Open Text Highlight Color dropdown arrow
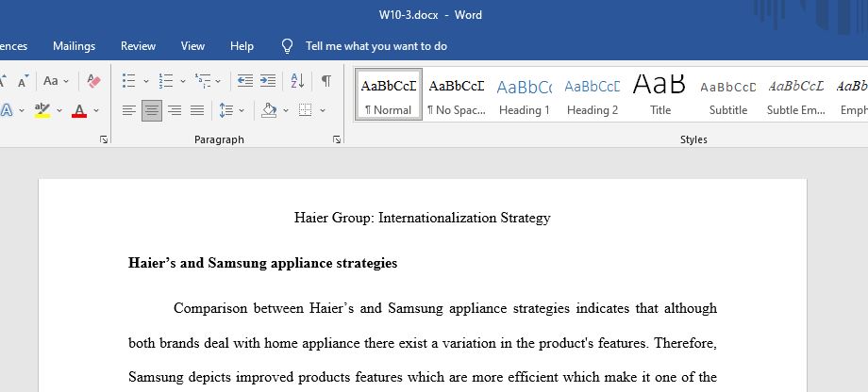868x392 pixels. 59,110
